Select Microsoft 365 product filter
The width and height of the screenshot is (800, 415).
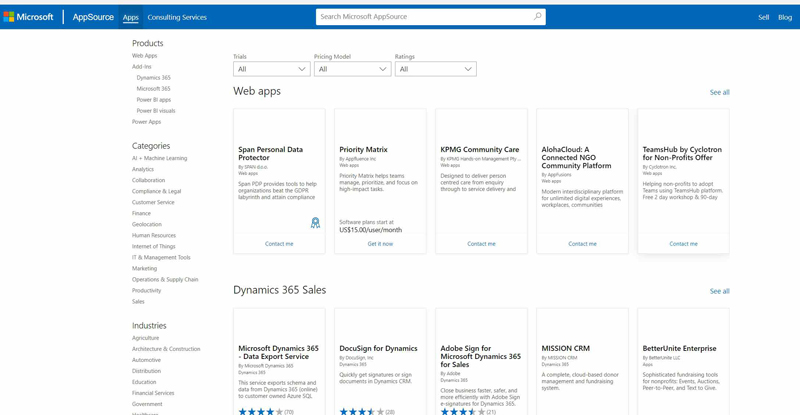pos(153,89)
